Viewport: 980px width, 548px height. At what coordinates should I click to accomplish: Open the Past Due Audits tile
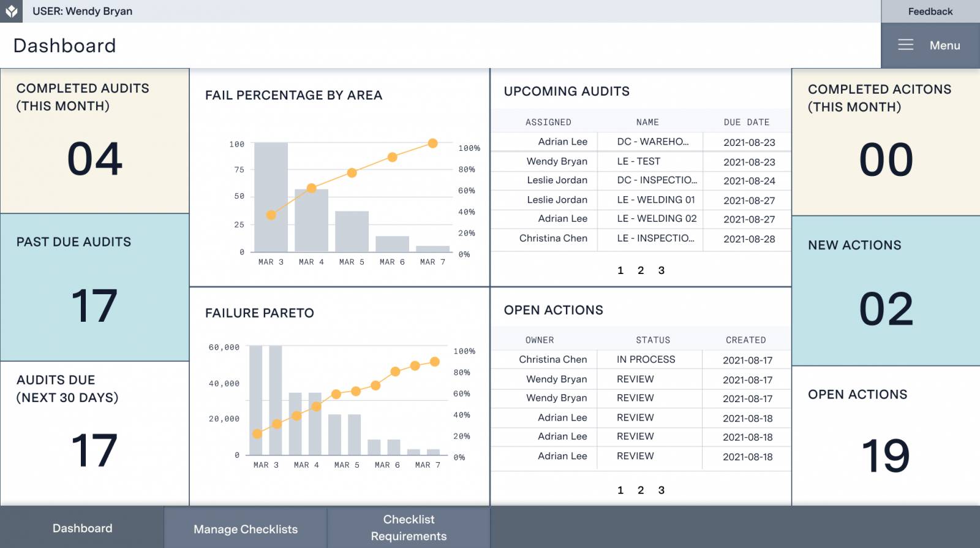(x=94, y=287)
